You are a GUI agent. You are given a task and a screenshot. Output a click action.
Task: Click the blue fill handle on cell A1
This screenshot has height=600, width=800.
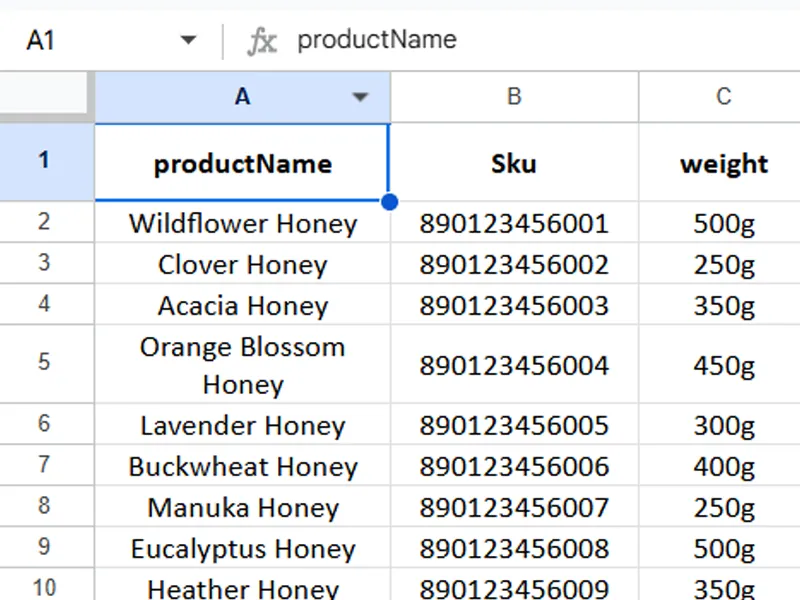[390, 201]
